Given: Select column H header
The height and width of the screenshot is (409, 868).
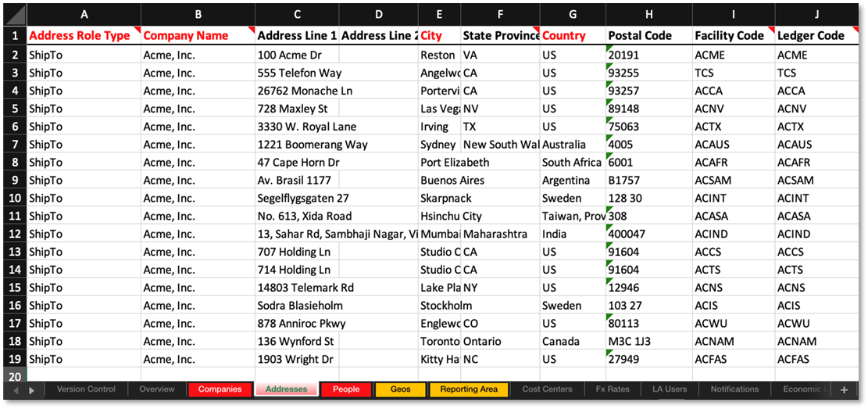Looking at the screenshot, I should point(649,15).
